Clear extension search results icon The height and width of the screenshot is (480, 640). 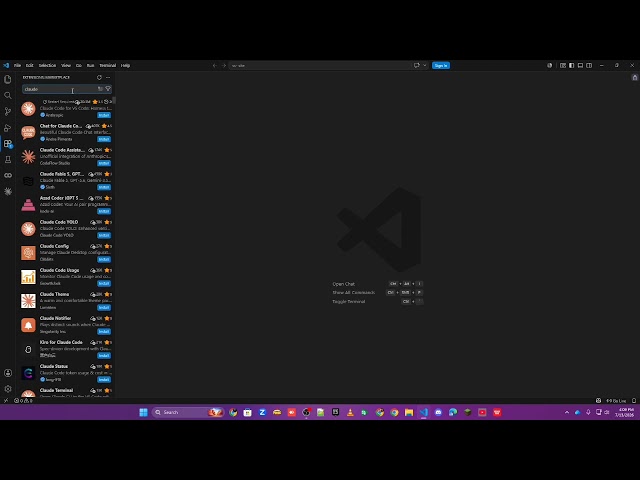click(x=100, y=89)
